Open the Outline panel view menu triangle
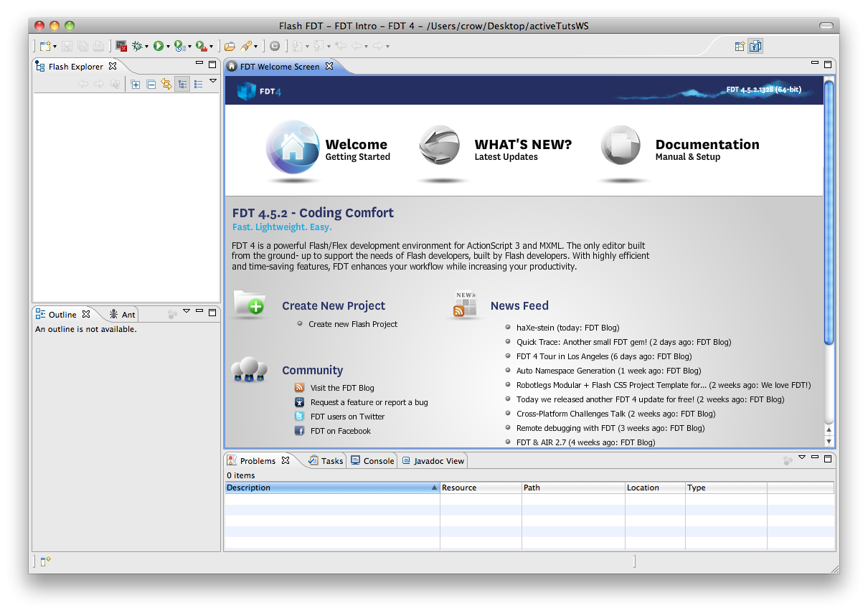Image resolution: width=868 pixels, height=613 pixels. pos(187,311)
